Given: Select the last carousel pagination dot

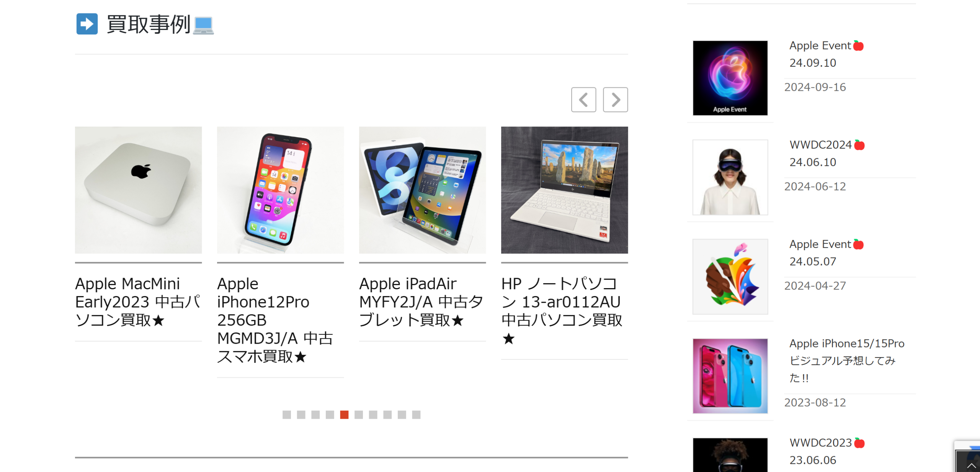Looking at the screenshot, I should 416,415.
